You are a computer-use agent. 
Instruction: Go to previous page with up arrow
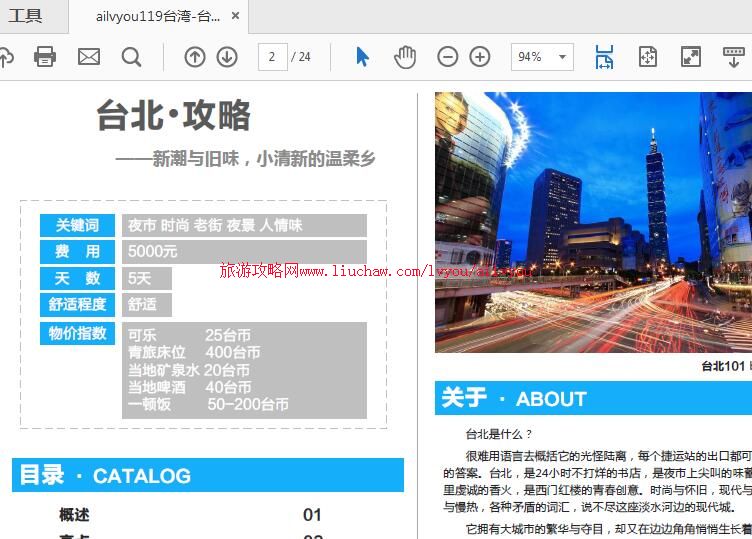[195, 57]
